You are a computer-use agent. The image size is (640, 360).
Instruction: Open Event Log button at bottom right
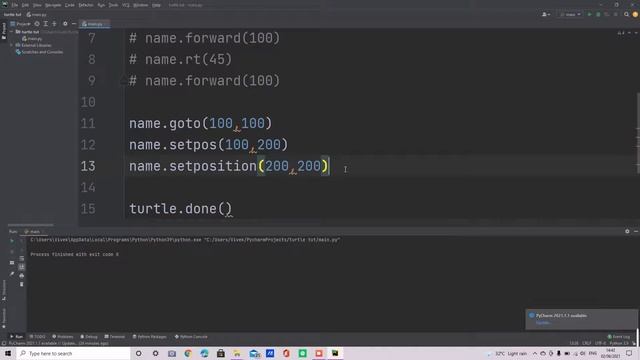coord(619,337)
